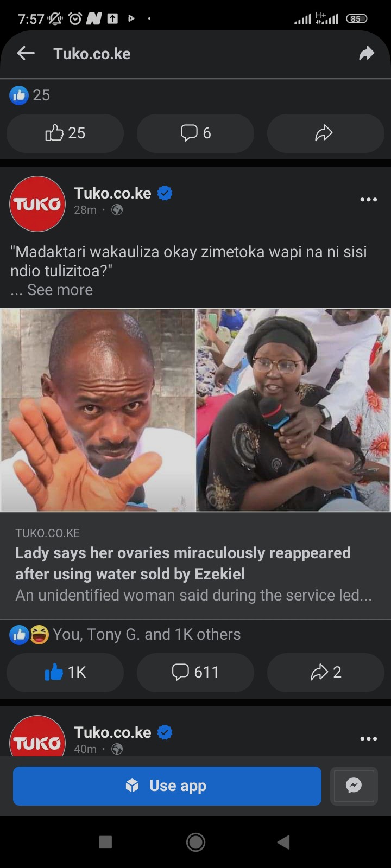391x868 pixels.
Task: Share the post with 2 shares
Action: click(x=326, y=672)
